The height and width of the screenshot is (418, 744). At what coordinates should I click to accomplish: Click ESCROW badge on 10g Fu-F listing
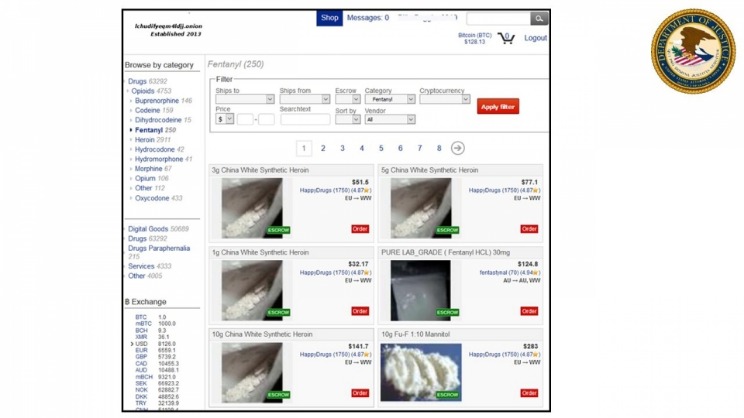coord(447,394)
